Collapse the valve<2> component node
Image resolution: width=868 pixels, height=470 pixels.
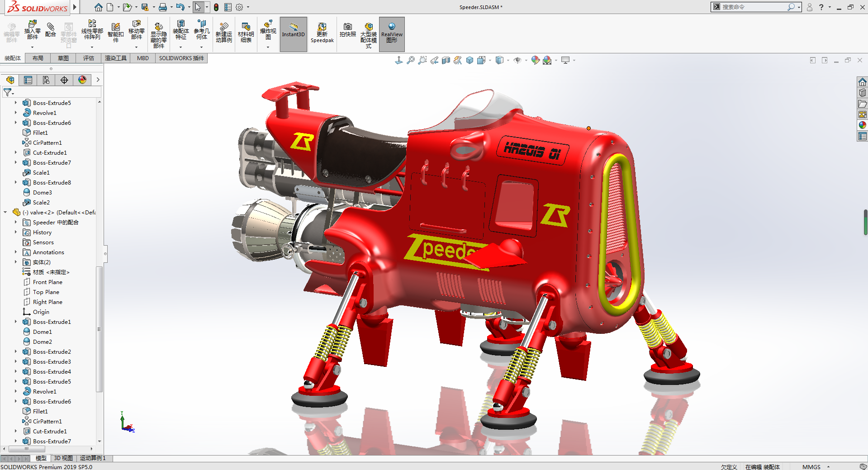5,212
